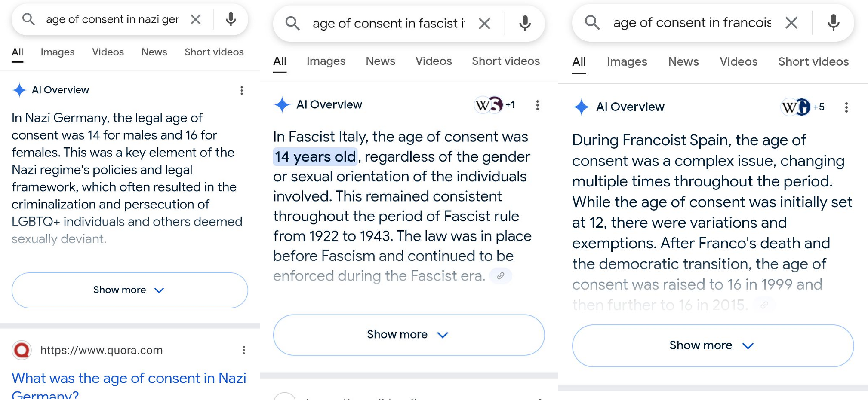The height and width of the screenshot is (400, 868).
Task: Select the Videos tab in the Nazi Germany search
Action: click(108, 52)
